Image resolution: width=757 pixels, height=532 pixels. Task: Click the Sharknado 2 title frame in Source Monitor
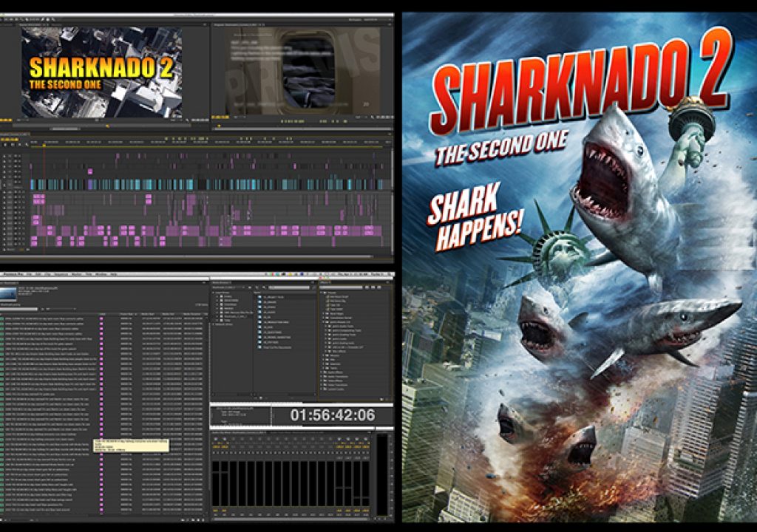tap(101, 72)
